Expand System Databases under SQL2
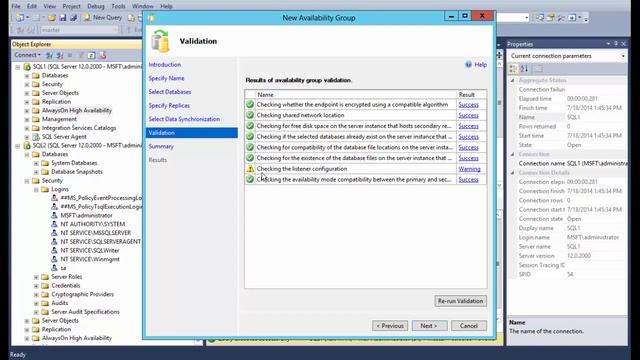The width and height of the screenshot is (640, 360). tap(36, 163)
